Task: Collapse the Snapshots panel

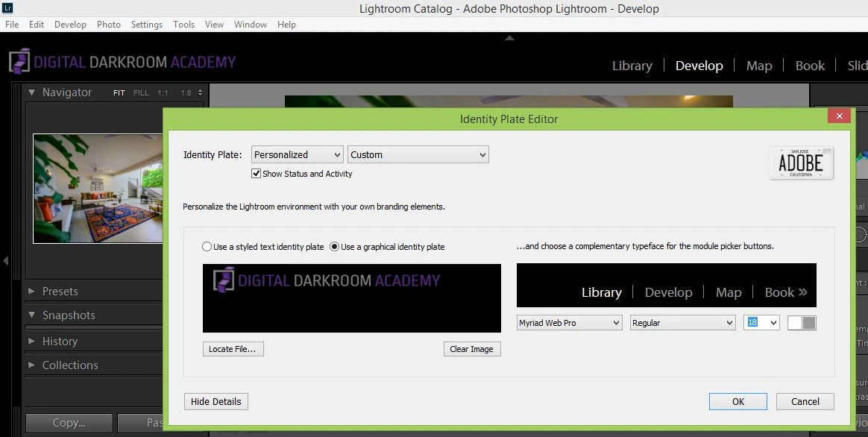Action: (31, 315)
